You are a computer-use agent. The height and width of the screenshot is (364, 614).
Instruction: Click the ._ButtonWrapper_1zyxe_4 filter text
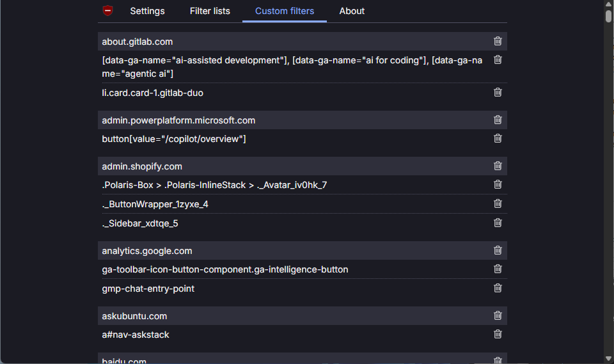click(155, 204)
